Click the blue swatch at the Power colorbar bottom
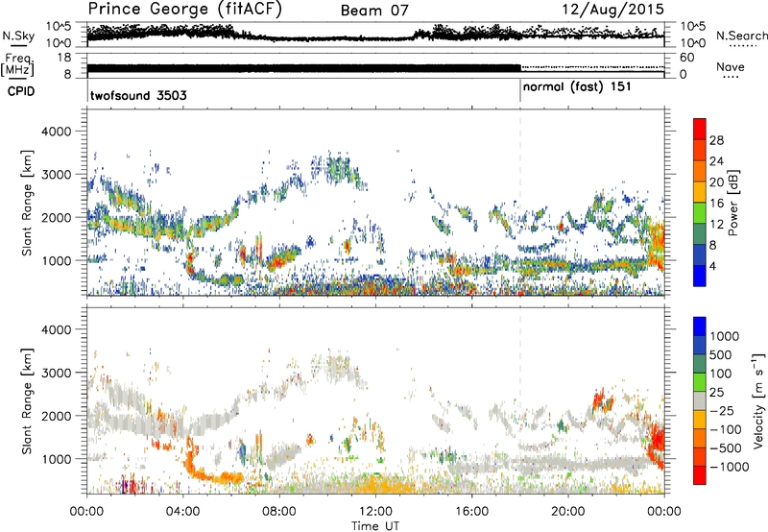Image resolution: width=768 pixels, height=532 pixels. click(700, 276)
